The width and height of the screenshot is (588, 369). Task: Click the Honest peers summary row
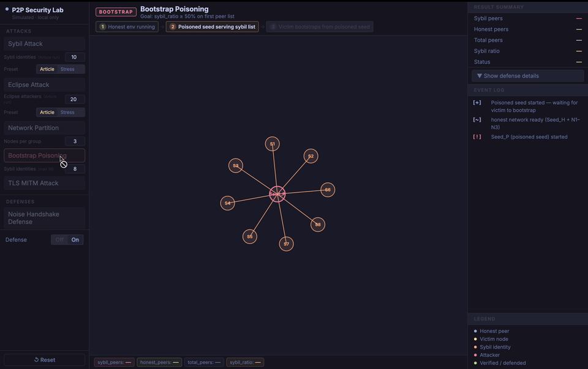pos(527,29)
